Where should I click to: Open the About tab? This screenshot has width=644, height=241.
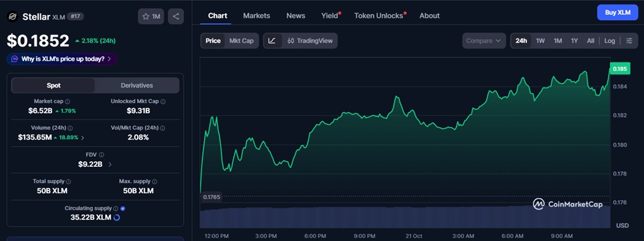[430, 16]
